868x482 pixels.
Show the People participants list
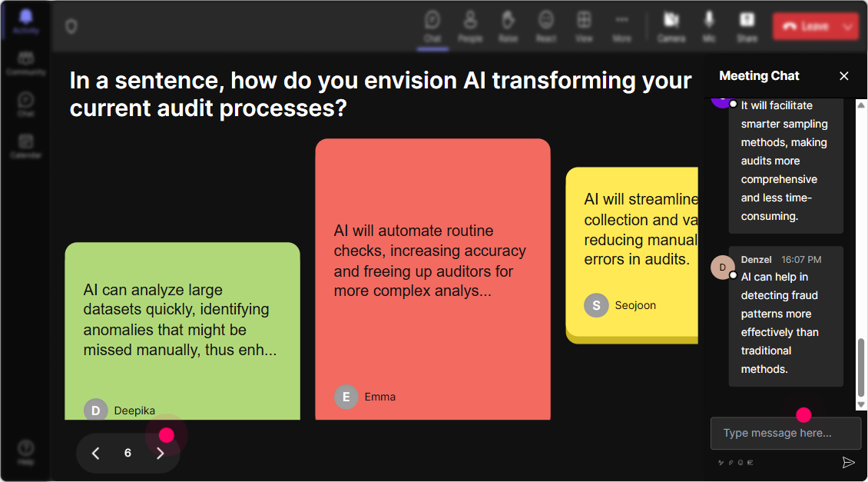tap(470, 26)
